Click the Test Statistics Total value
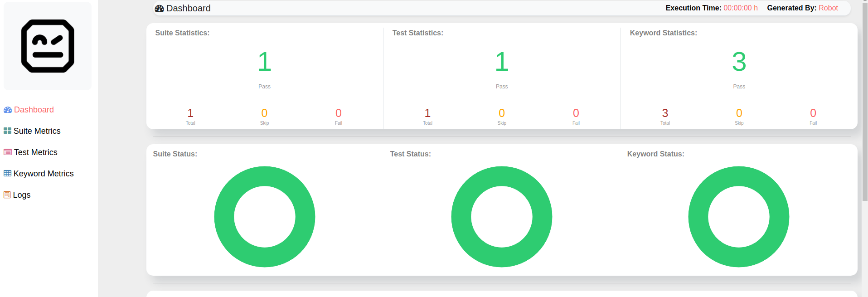The width and height of the screenshot is (868, 297). coord(427,113)
